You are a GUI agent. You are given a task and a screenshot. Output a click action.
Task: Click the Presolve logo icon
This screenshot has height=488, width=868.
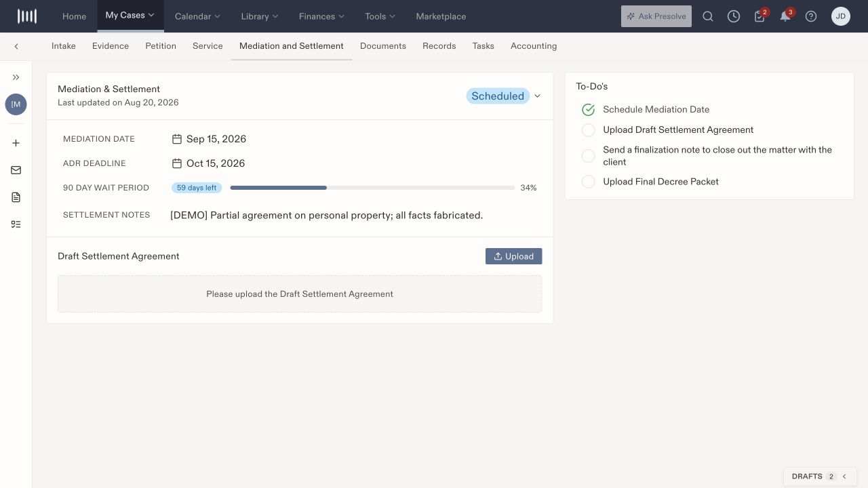point(27,16)
